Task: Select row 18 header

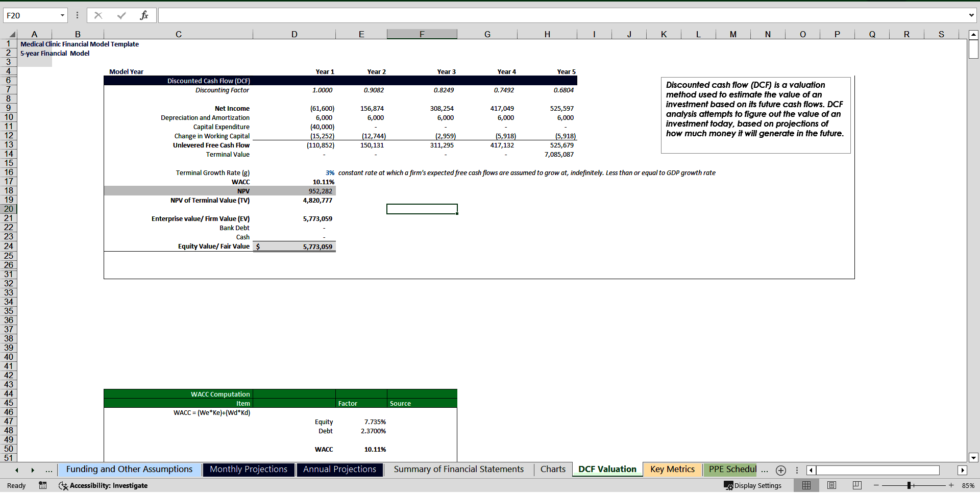Action: click(x=9, y=191)
